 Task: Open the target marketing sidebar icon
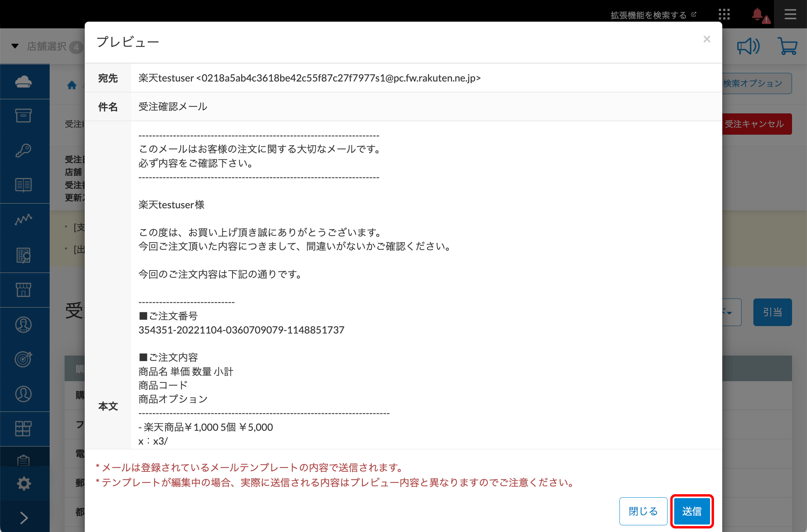click(x=24, y=359)
